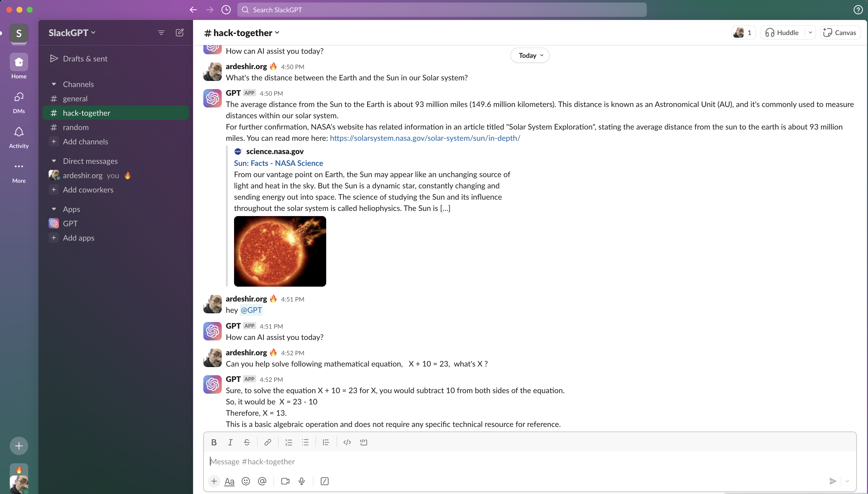The height and width of the screenshot is (494, 868).
Task: Toggle the Aa formatting toolbar visibility
Action: (x=229, y=481)
